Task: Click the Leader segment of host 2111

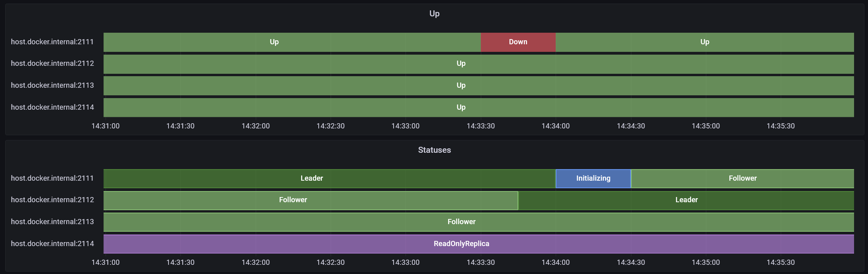Action: pos(312,179)
